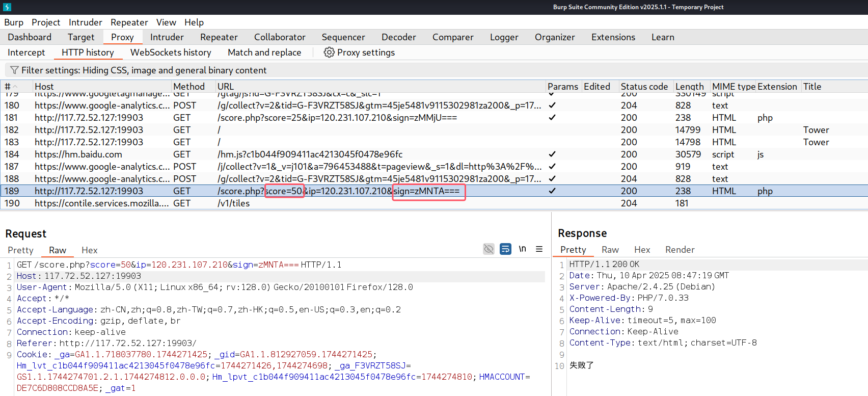
Task: Click the 失败了 response body text
Action: point(582,365)
